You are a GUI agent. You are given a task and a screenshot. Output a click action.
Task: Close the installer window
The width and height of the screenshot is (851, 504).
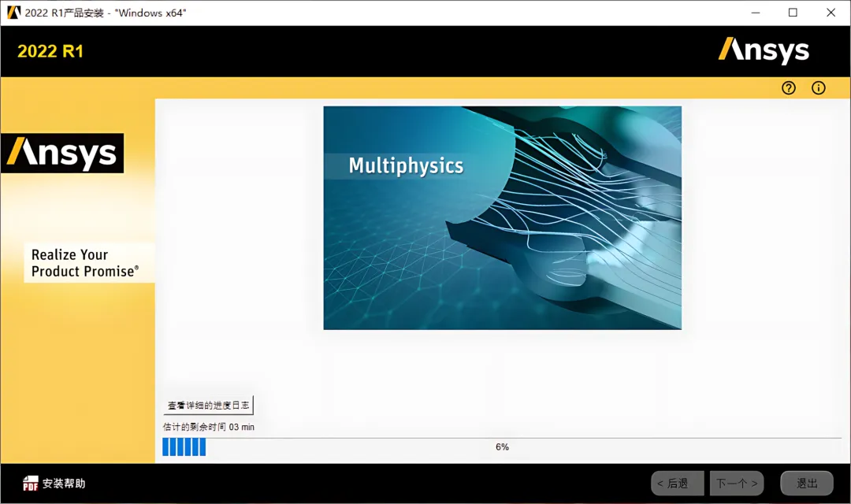pos(831,13)
